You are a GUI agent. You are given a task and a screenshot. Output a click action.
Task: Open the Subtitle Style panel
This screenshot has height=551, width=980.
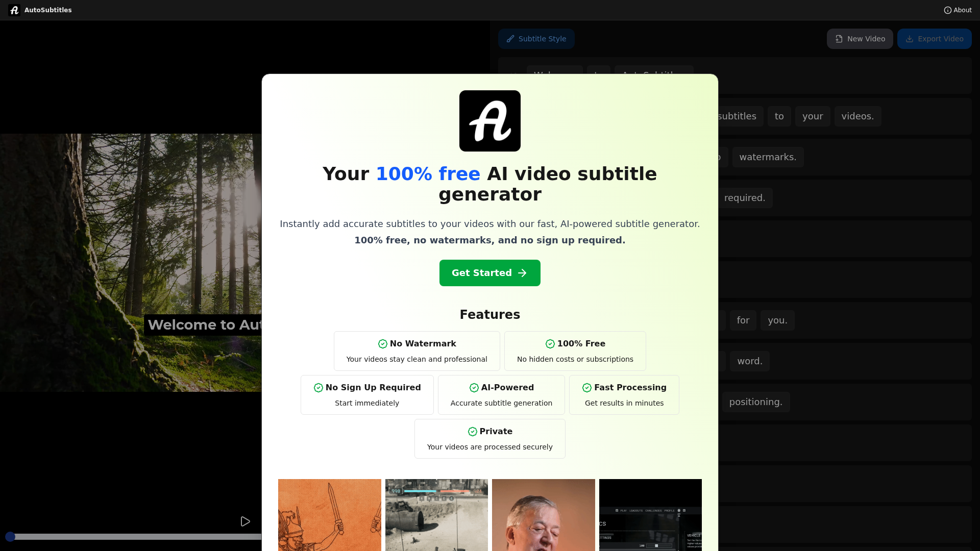point(536,39)
